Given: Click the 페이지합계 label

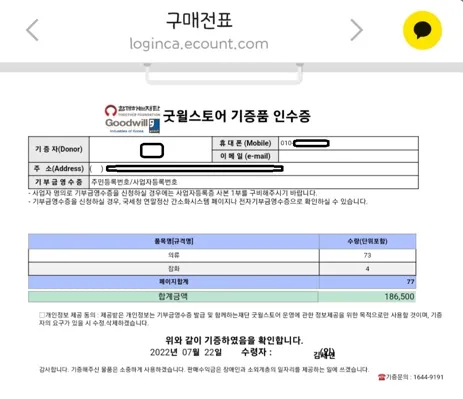Looking at the screenshot, I should click(174, 282).
